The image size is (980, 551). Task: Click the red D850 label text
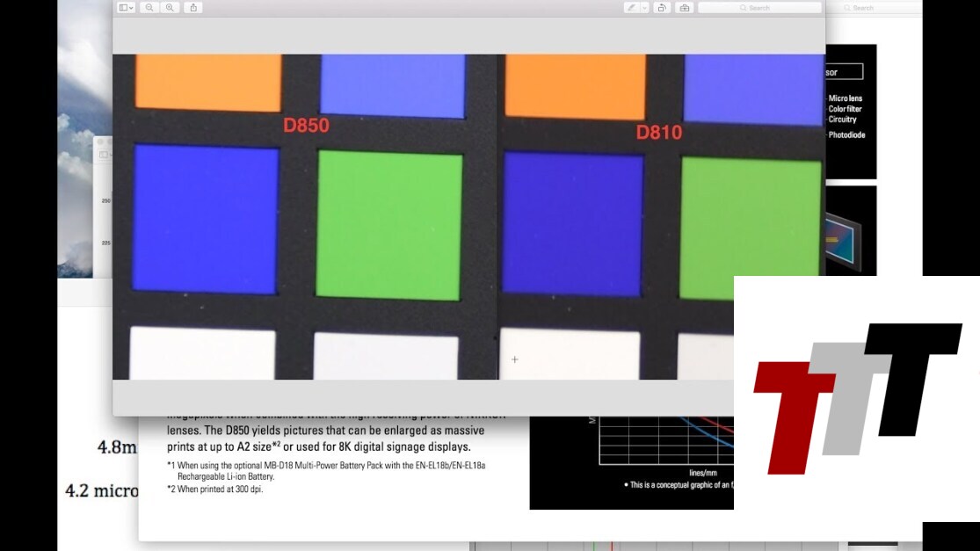(x=306, y=126)
